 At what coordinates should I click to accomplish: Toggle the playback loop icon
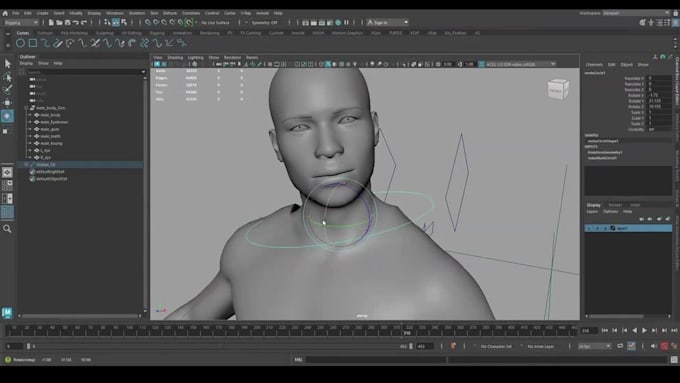point(620,346)
